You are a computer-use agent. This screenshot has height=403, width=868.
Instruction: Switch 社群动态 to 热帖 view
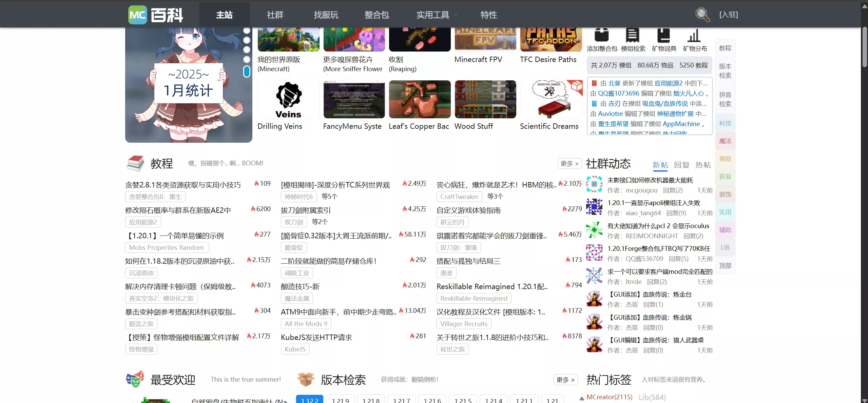[703, 165]
